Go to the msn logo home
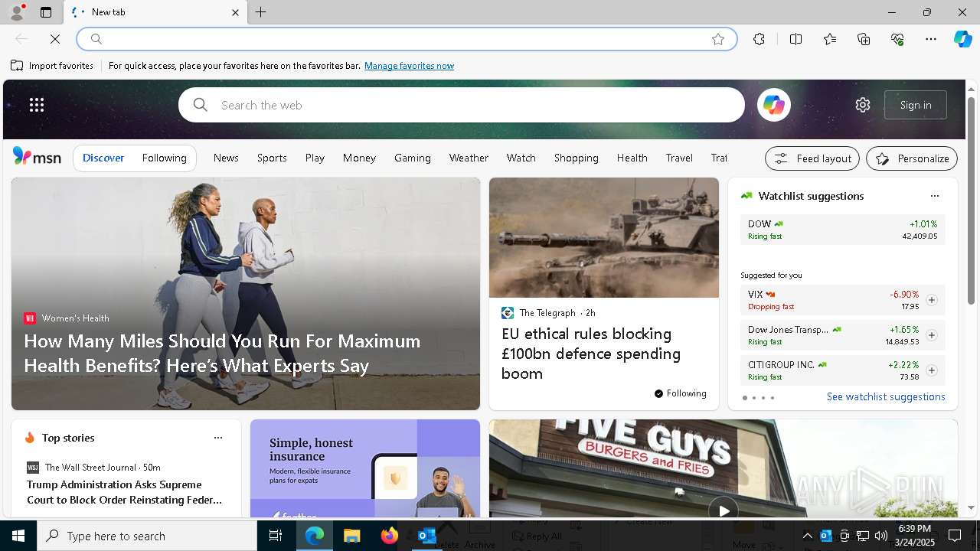Screen dimensions: 980x551 pos(37,157)
